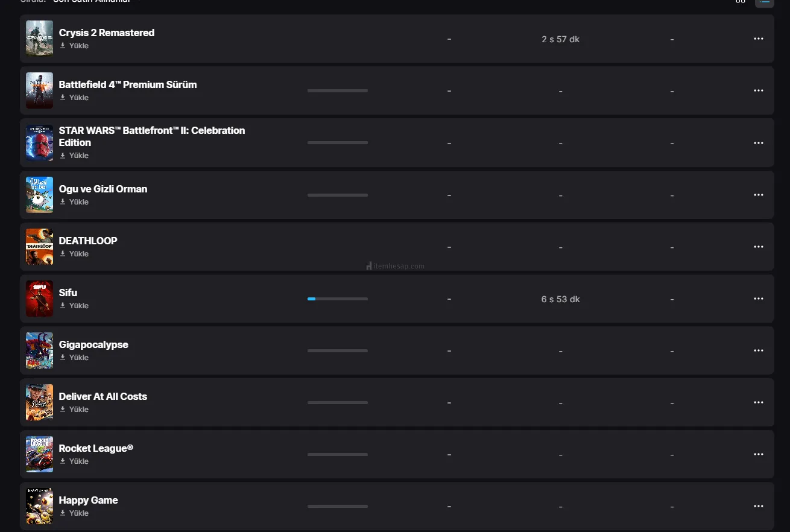Open the Sifu game title

coord(68,293)
